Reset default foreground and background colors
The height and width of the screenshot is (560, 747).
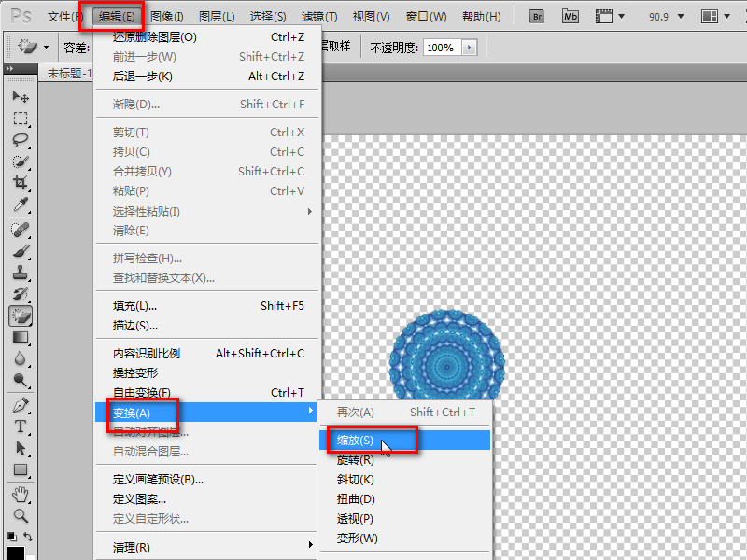point(12,537)
